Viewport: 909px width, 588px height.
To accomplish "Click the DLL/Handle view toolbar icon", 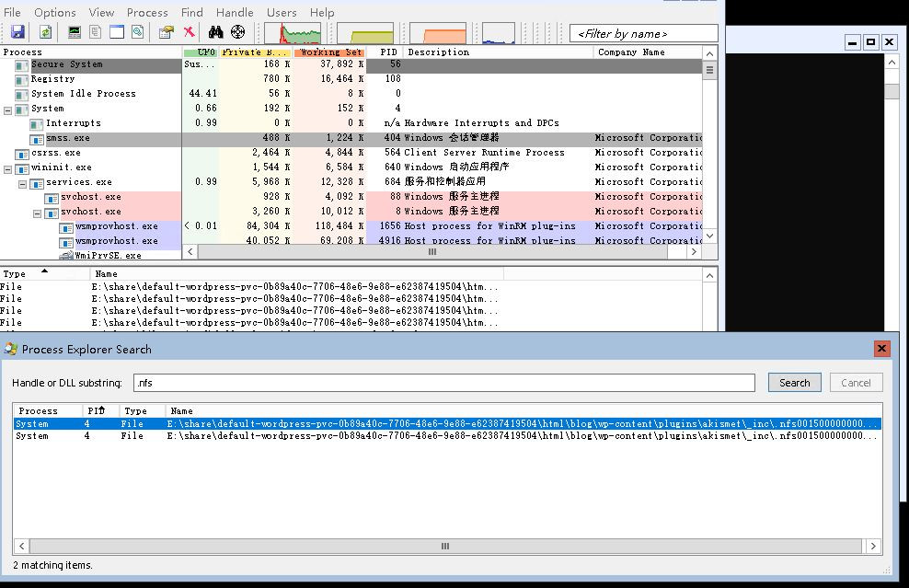I will [137, 32].
